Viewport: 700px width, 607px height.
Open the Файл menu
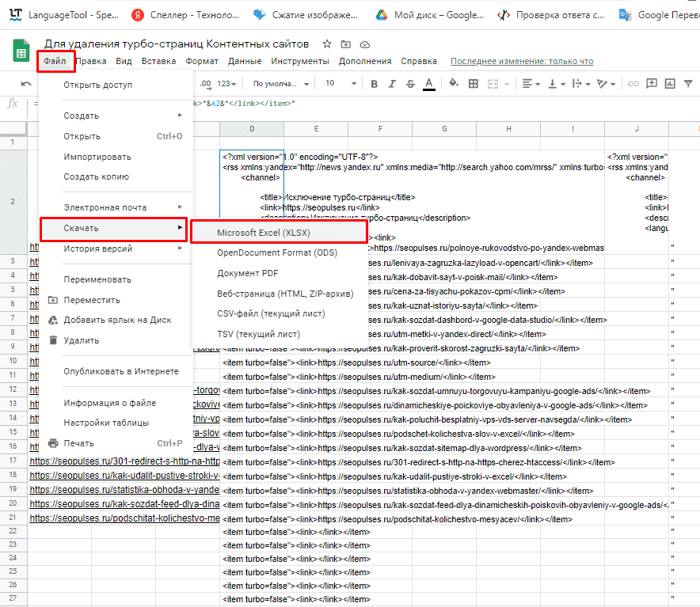pyautogui.click(x=55, y=61)
